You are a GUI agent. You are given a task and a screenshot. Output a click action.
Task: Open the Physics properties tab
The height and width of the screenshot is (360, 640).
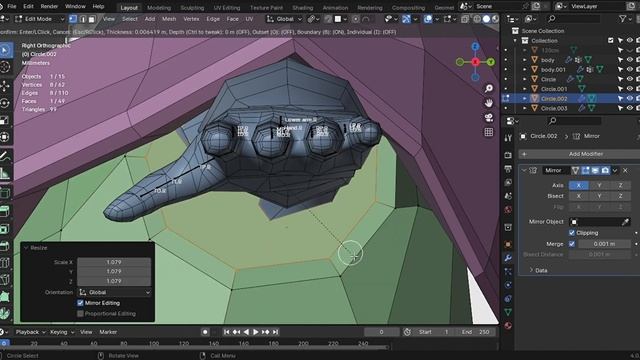(508, 285)
